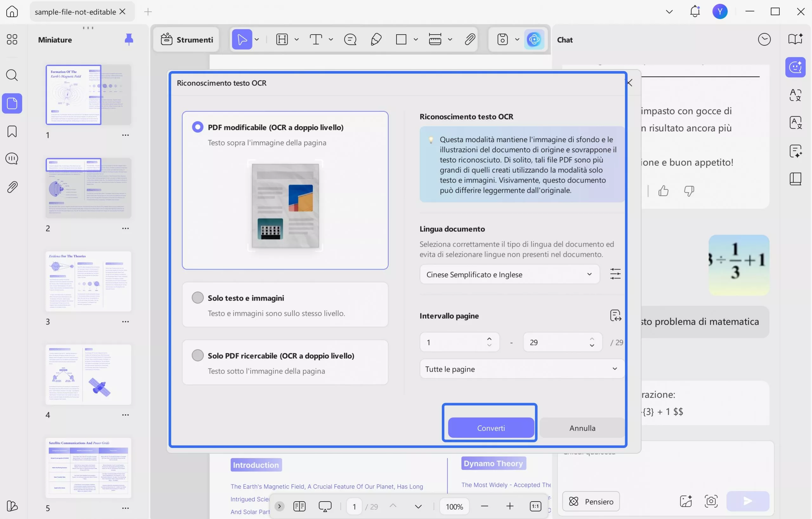Image resolution: width=812 pixels, height=519 pixels.
Task: Expand the selection tool dropdown arrow
Action: click(257, 39)
